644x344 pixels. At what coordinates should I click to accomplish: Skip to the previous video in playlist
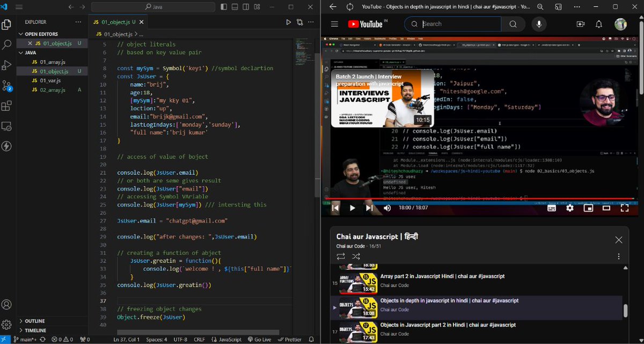(x=335, y=208)
